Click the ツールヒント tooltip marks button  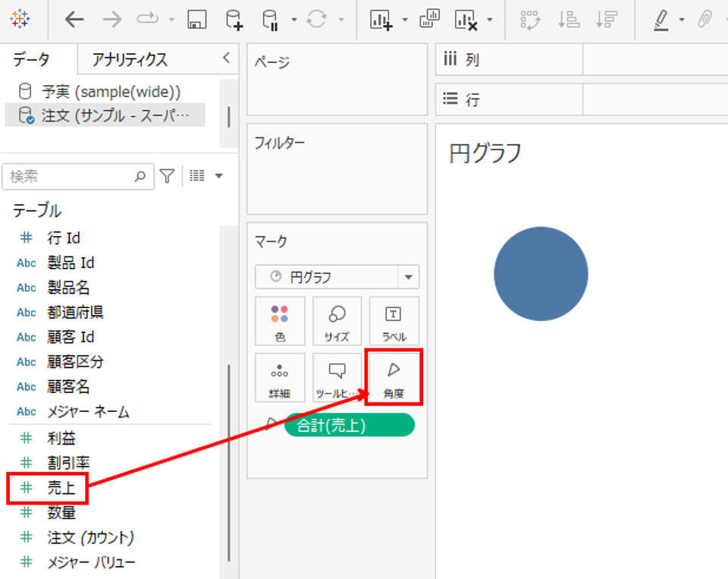(x=337, y=377)
